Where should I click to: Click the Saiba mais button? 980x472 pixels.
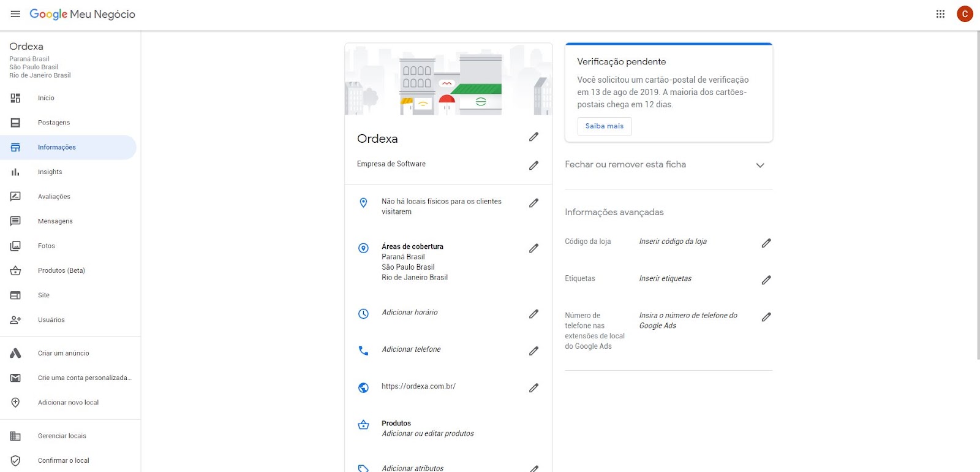(x=605, y=126)
